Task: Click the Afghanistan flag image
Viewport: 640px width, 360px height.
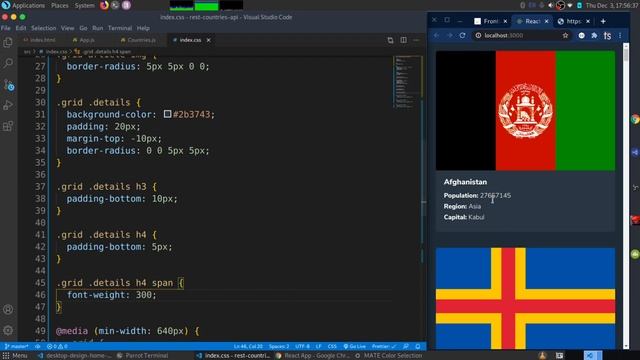Action: (x=525, y=111)
